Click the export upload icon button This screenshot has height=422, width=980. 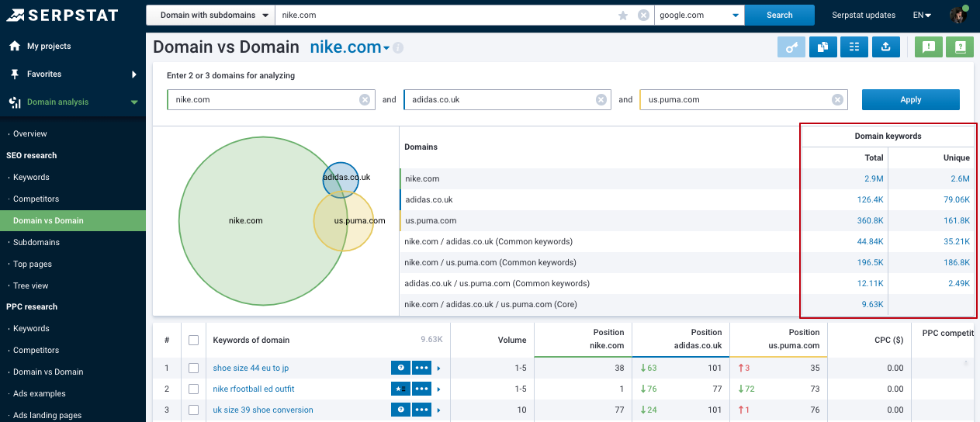(x=885, y=47)
